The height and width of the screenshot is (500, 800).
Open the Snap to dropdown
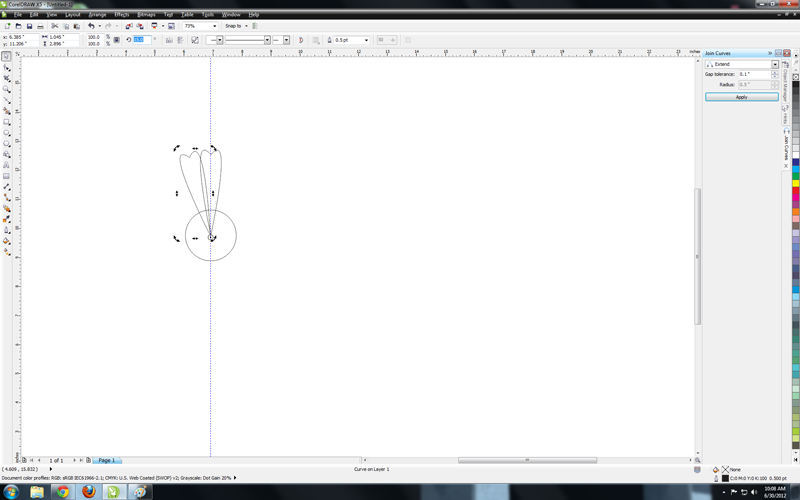(246, 26)
